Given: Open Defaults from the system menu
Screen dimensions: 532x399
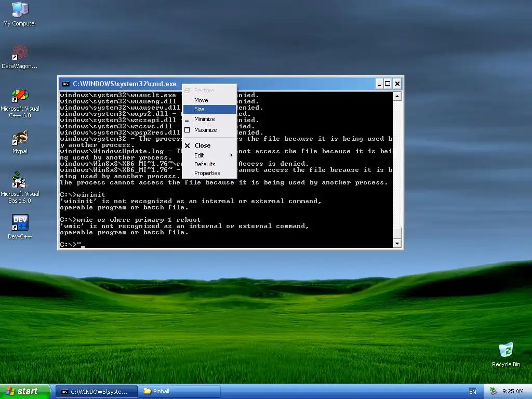Looking at the screenshot, I should tap(209, 164).
